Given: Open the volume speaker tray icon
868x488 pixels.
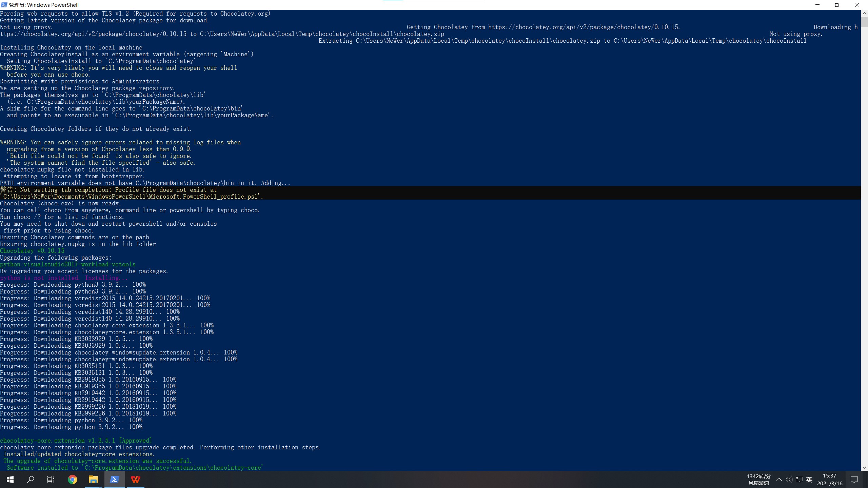Looking at the screenshot, I should [x=789, y=480].
